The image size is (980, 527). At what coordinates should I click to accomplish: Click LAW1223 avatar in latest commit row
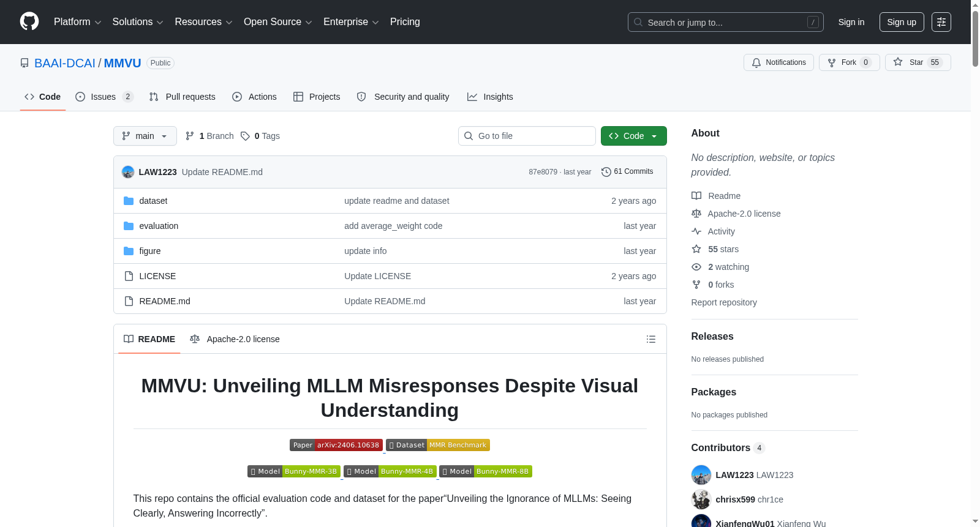(x=128, y=172)
